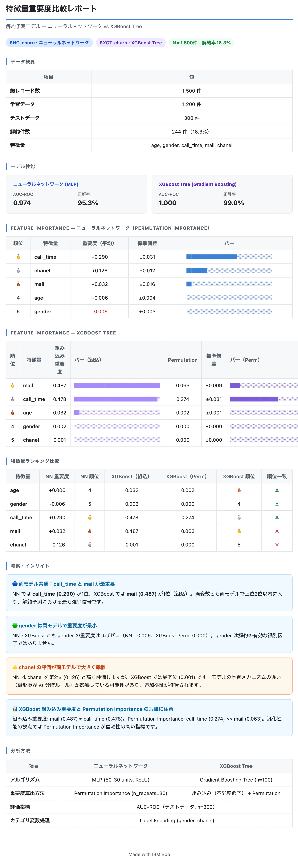Click the XGBoost順位 gold medal in ranking comparison mail row
This screenshot has height=868, width=298.
(239, 531)
